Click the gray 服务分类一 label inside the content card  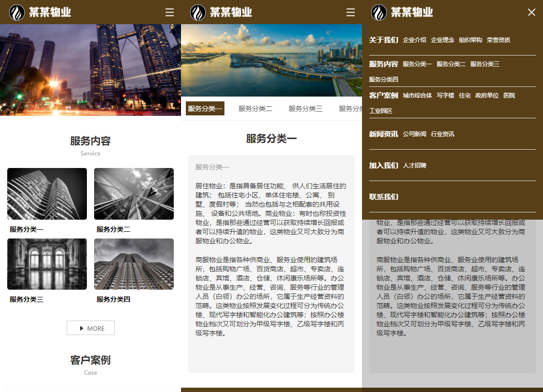(212, 167)
